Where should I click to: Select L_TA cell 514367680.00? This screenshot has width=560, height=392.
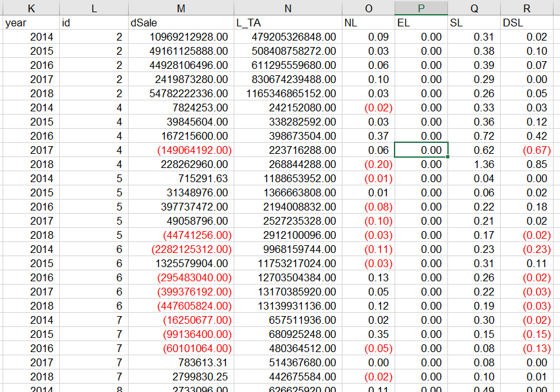288,362
